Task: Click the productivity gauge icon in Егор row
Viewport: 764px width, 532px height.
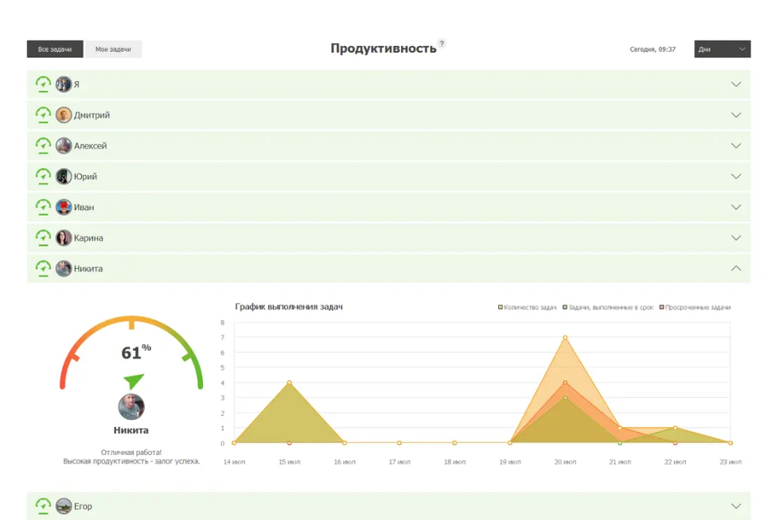Action: (44, 506)
